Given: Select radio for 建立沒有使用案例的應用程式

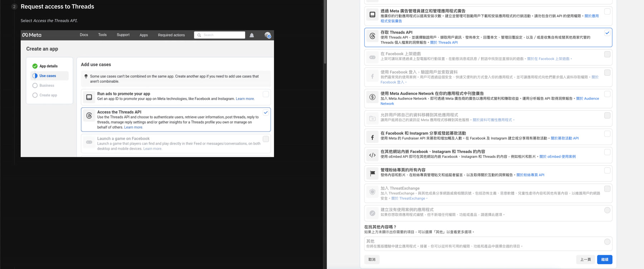Looking at the screenshot, I should click(x=607, y=210).
